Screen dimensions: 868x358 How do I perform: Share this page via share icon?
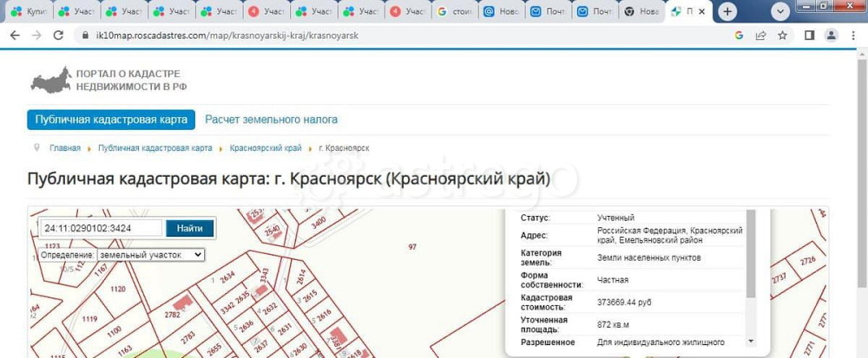tap(760, 36)
